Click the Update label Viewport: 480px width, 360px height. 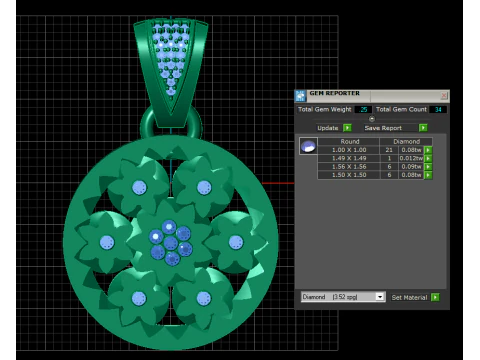[328, 128]
